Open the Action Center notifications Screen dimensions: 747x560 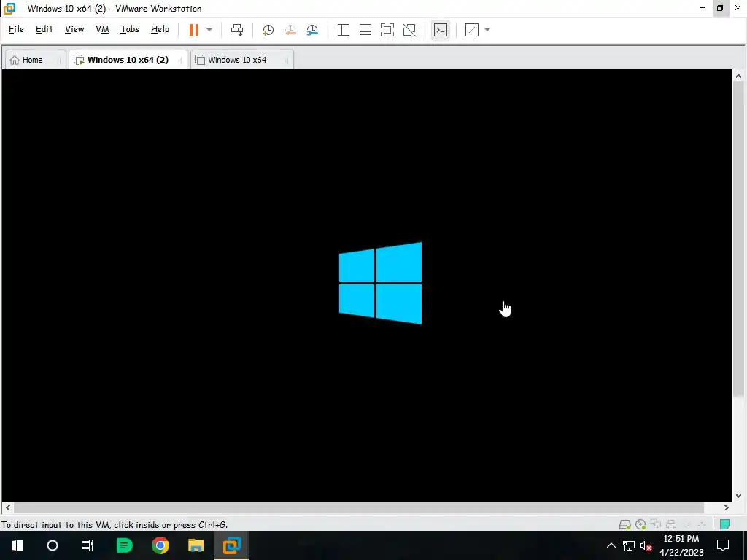click(723, 545)
